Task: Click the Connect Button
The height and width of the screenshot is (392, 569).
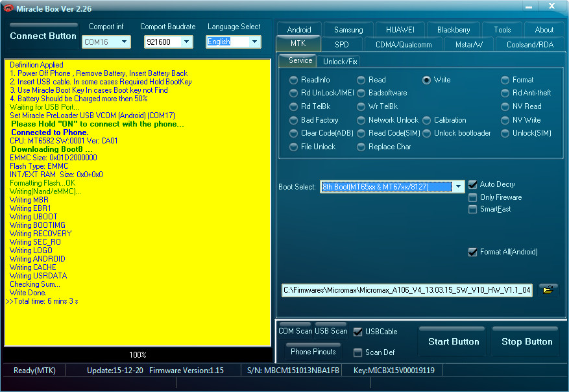Action: (43, 36)
